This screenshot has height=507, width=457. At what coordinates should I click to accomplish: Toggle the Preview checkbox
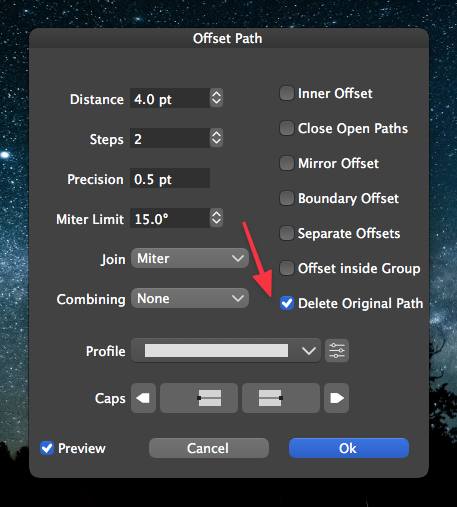coord(47,448)
